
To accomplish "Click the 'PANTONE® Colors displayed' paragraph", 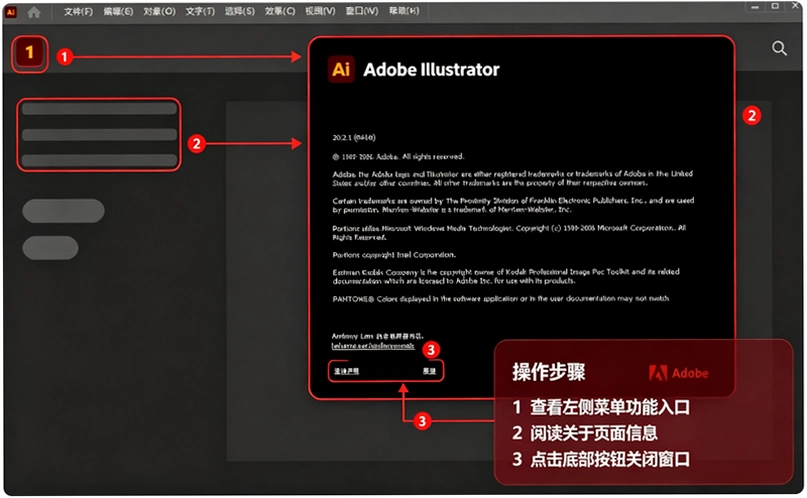I will [501, 298].
